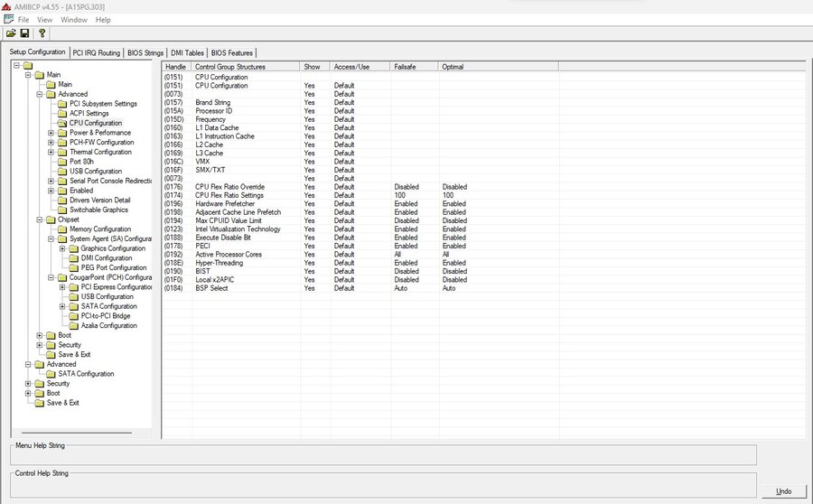This screenshot has width=813, height=504.
Task: Click the Help question mark toolbar icon
Action: [x=42, y=33]
